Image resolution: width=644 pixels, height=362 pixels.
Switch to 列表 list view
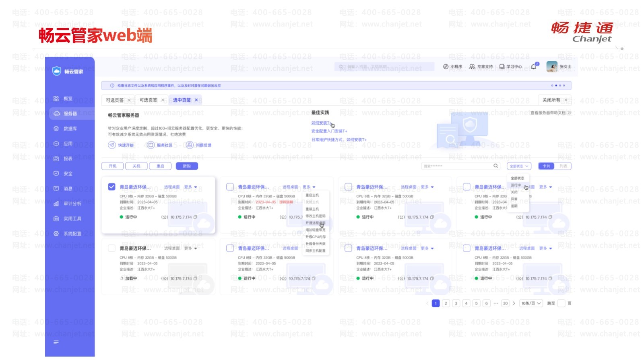click(563, 166)
